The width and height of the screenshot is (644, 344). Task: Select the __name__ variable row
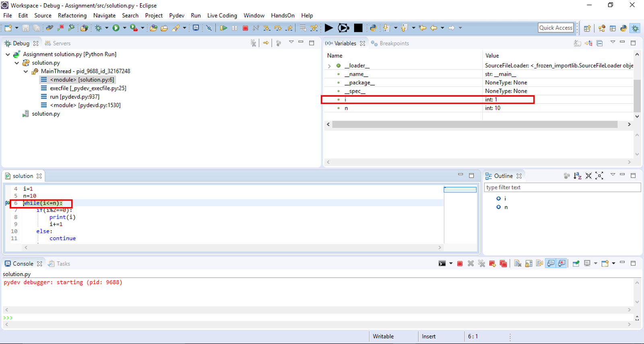[479, 74]
